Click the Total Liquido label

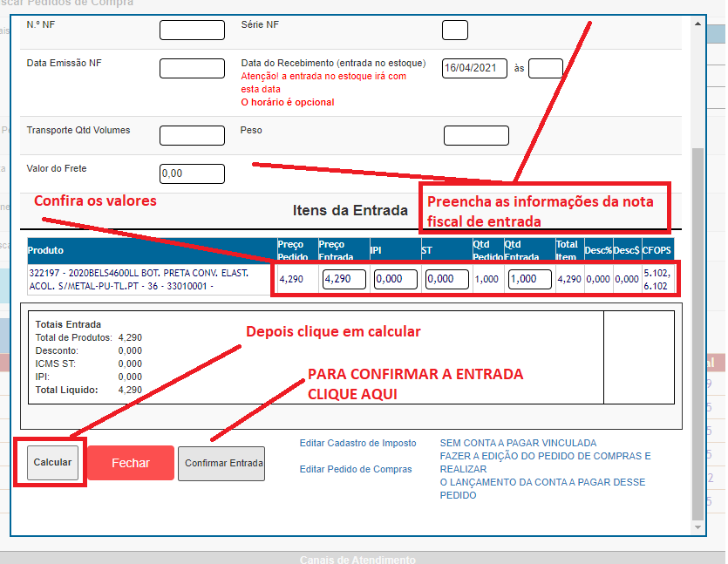pos(67,390)
